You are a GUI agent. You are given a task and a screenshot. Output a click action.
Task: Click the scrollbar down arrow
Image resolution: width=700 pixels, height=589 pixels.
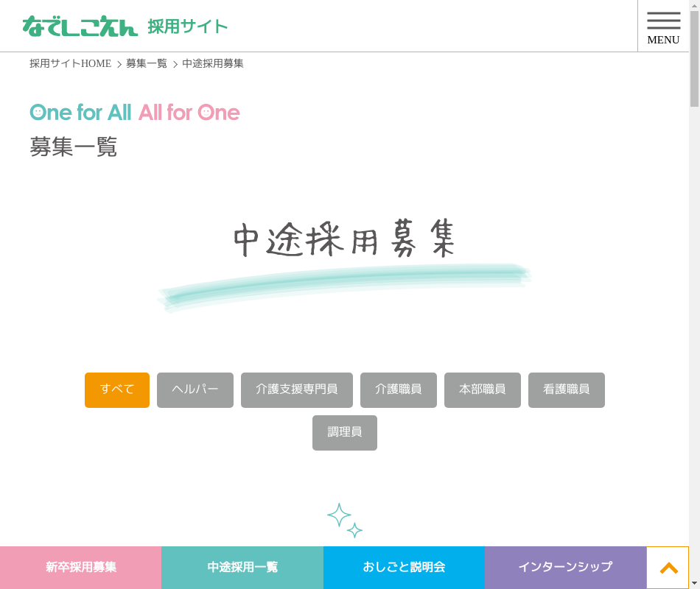point(694,583)
